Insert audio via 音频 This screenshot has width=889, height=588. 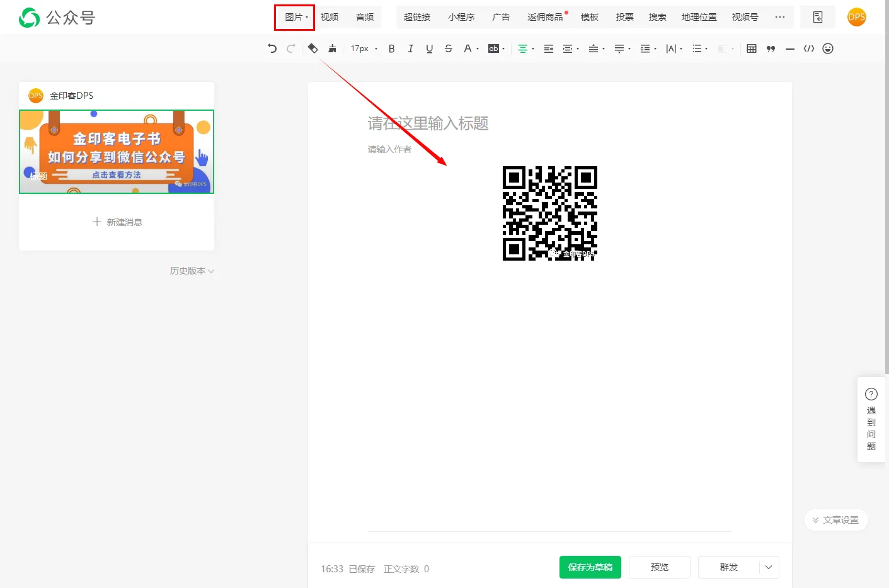pos(365,17)
